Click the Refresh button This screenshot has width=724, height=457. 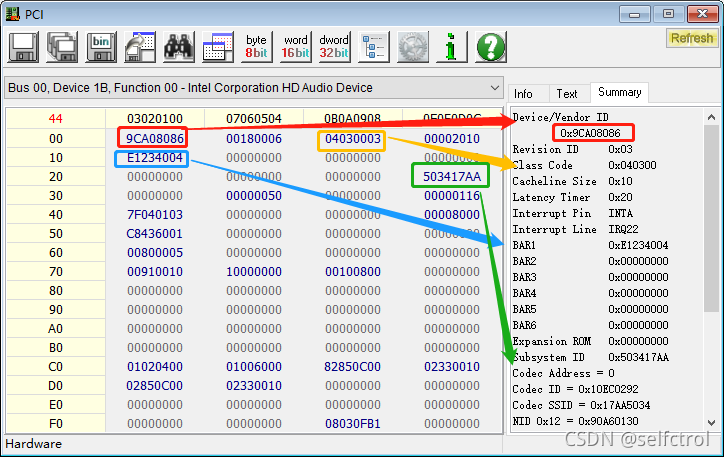tap(692, 38)
